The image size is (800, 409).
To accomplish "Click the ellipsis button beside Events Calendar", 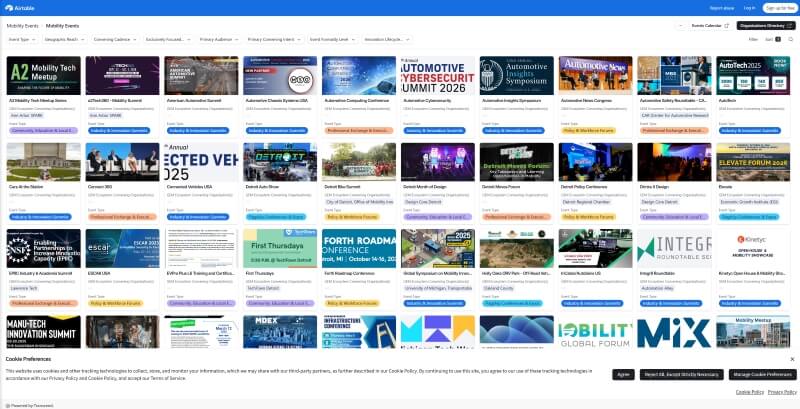I will 680,25.
